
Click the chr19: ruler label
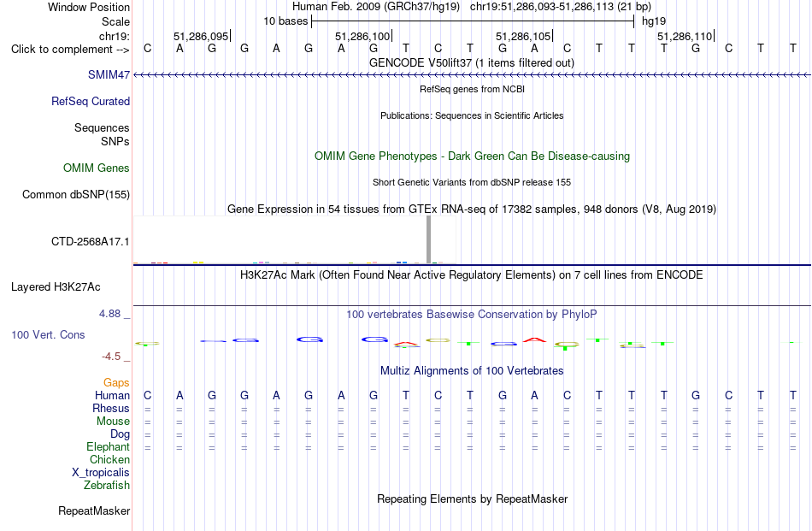point(115,36)
